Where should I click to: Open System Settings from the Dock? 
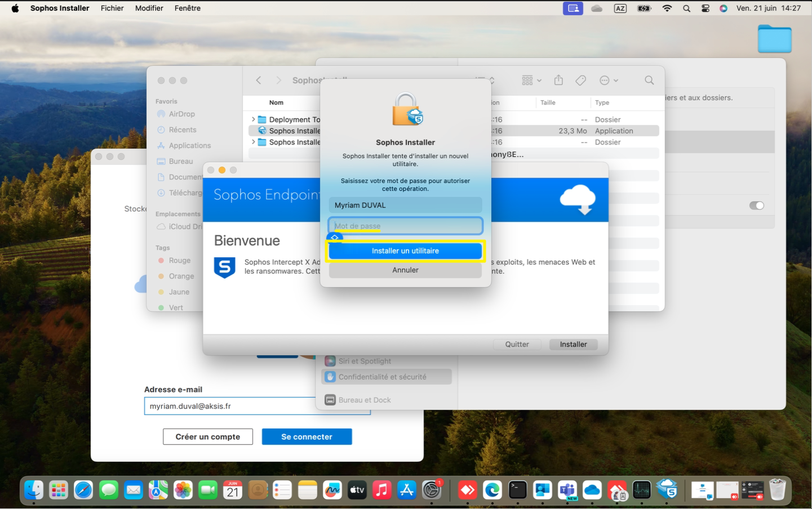pyautogui.click(x=432, y=490)
